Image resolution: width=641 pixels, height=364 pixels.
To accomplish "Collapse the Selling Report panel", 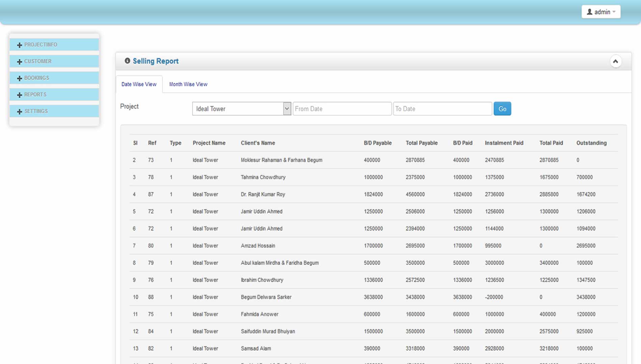I will click(615, 61).
